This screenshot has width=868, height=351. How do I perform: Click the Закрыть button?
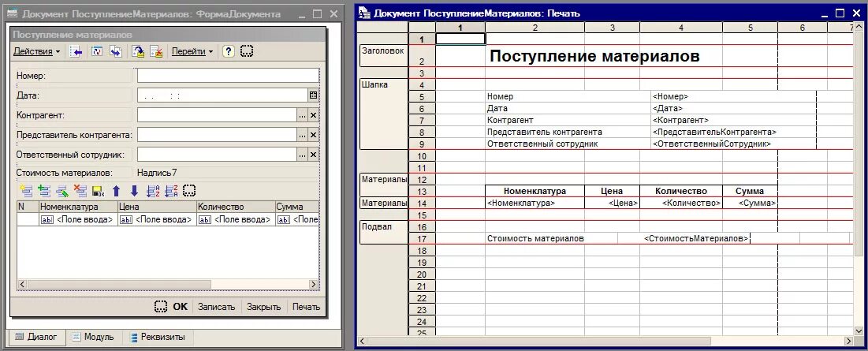[x=264, y=307]
